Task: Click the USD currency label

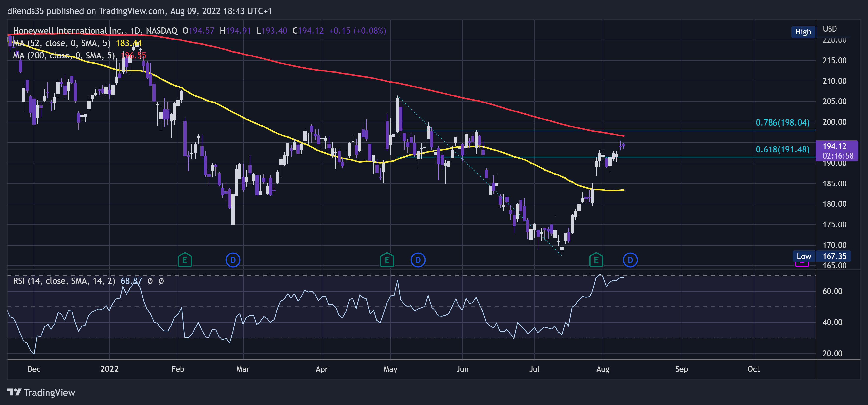Action: (x=829, y=29)
